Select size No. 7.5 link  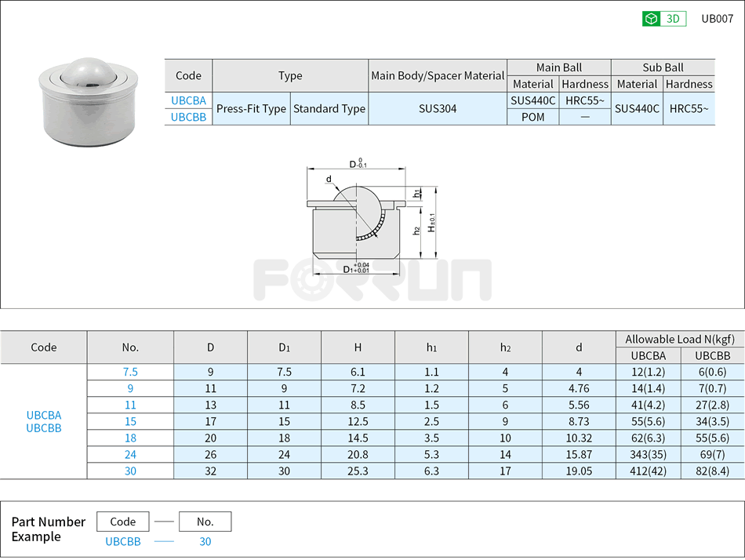point(130,372)
